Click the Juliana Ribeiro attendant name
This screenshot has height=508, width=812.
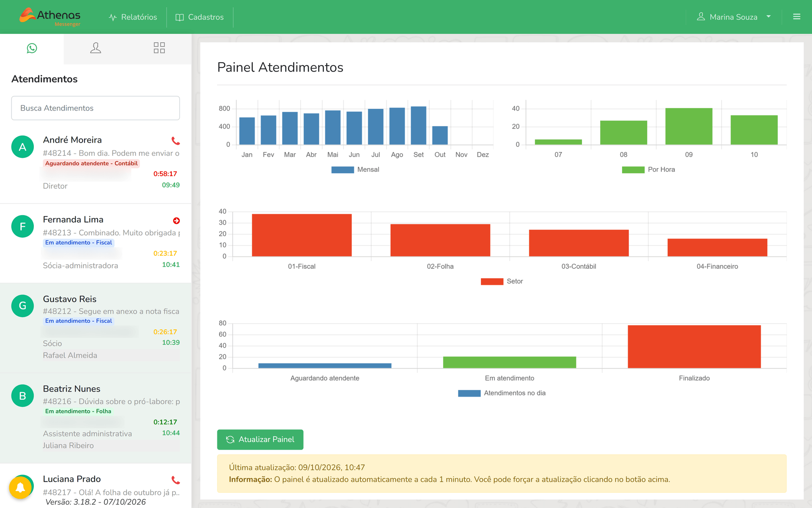(x=69, y=446)
